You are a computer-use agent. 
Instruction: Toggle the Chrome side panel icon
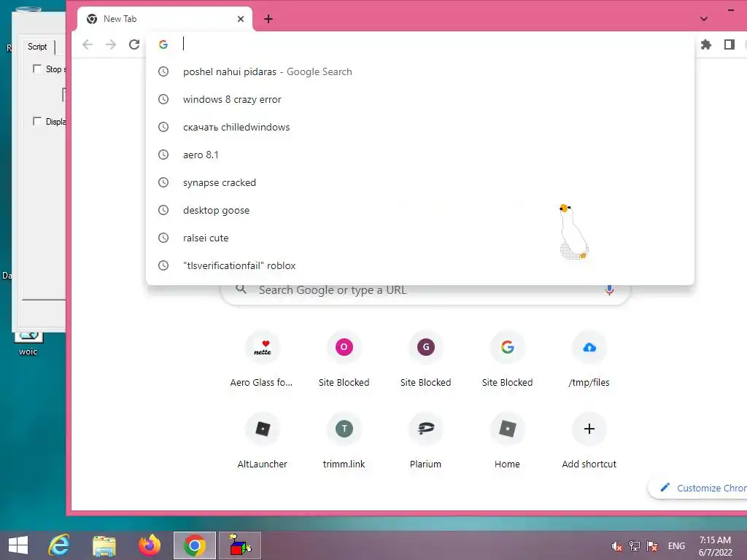(x=729, y=44)
